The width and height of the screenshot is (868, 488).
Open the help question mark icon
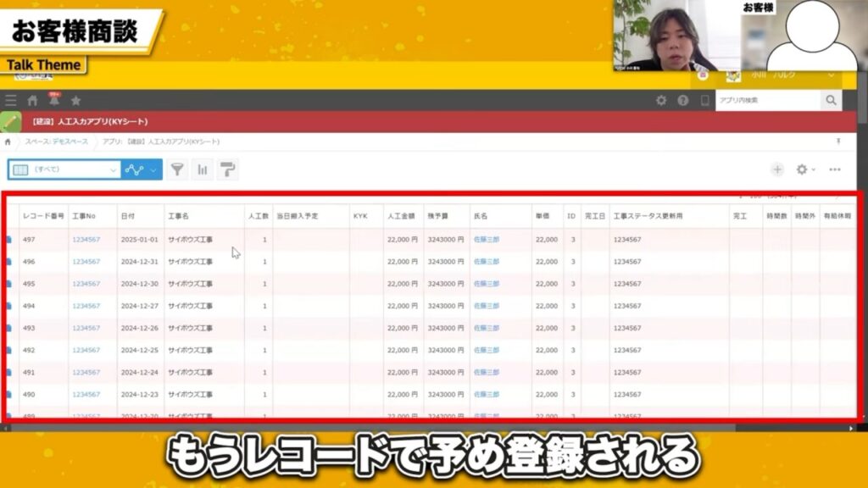pos(682,100)
